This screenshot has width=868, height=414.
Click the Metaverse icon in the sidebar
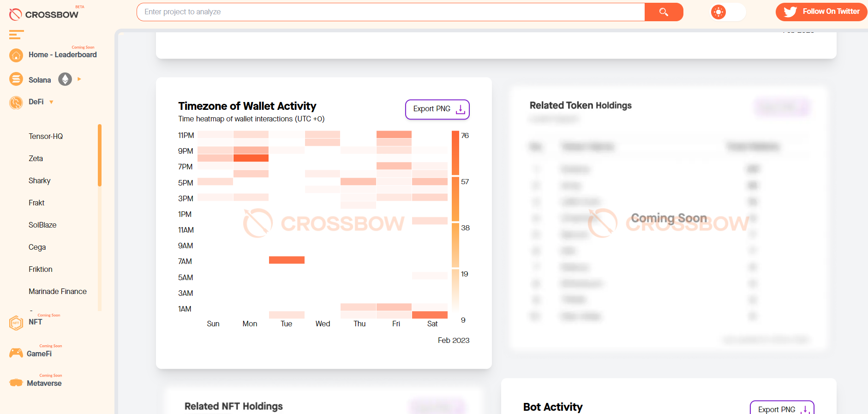16,383
